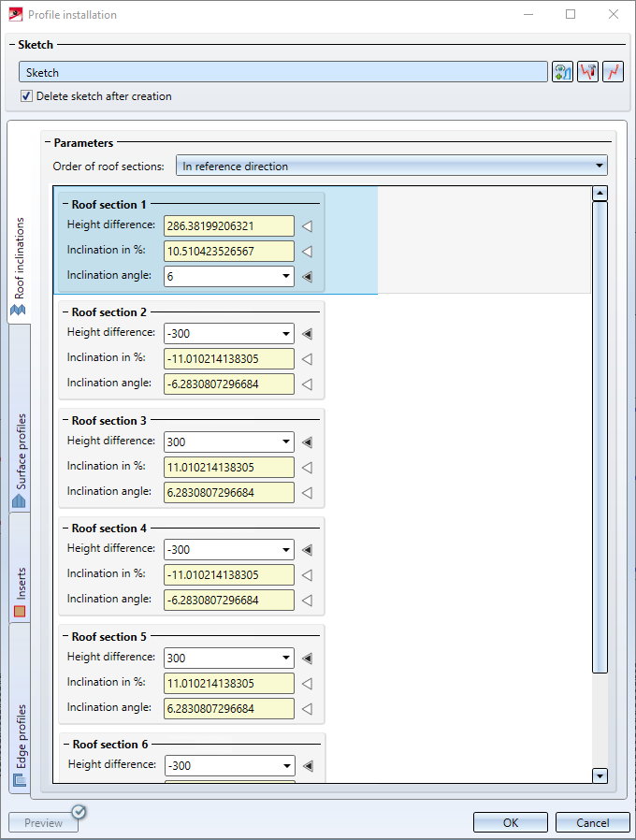Click Roof section 1 Inclination in % field
Image resolution: width=636 pixels, height=840 pixels.
229,252
